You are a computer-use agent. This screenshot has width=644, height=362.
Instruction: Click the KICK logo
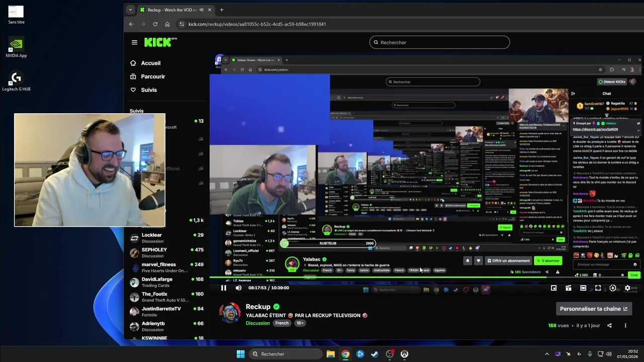point(160,42)
